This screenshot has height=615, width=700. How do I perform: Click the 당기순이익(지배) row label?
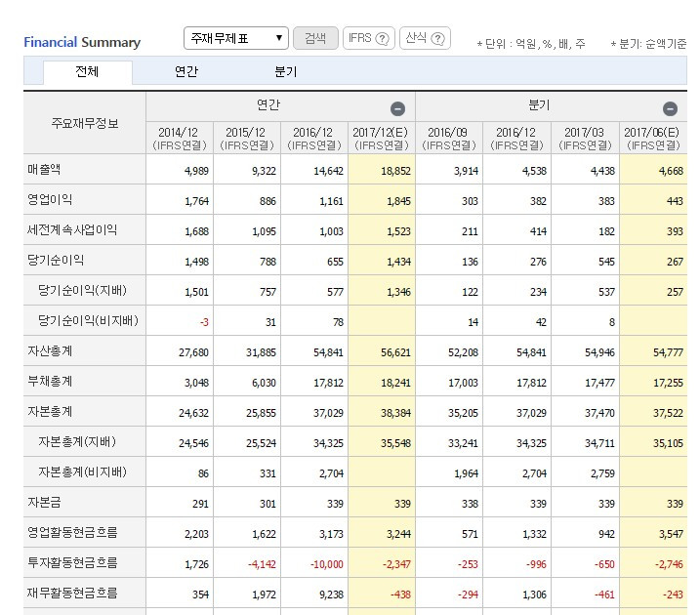click(x=82, y=291)
